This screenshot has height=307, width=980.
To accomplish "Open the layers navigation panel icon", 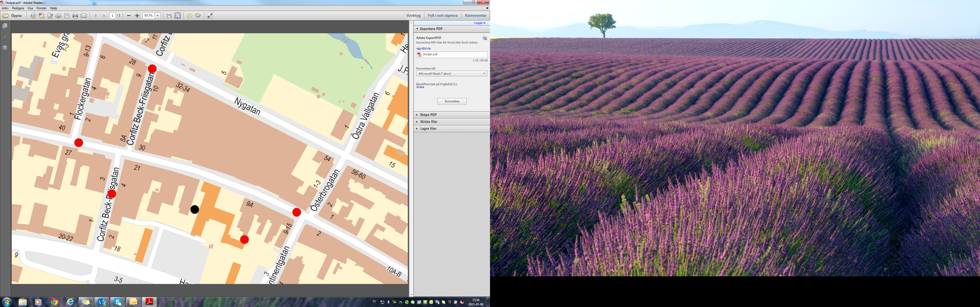I will click(x=5, y=47).
